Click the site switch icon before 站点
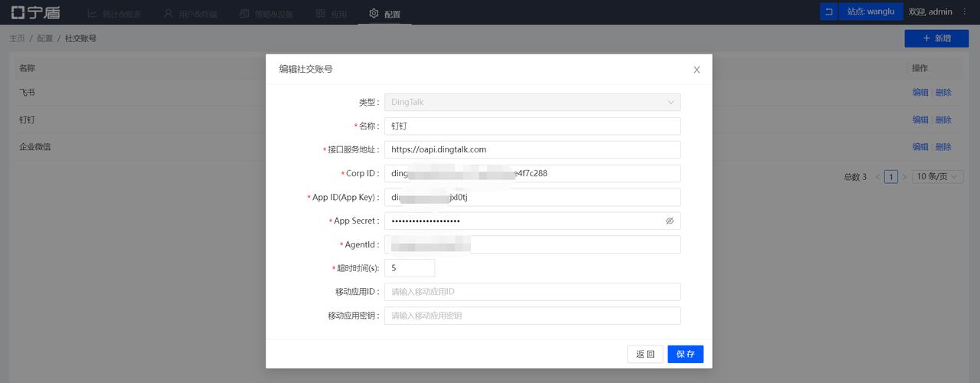The width and height of the screenshot is (980, 383). coord(828,11)
